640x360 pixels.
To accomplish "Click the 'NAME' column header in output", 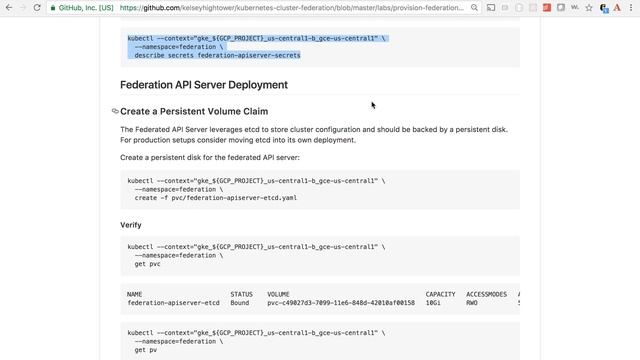I will (x=134, y=294).
